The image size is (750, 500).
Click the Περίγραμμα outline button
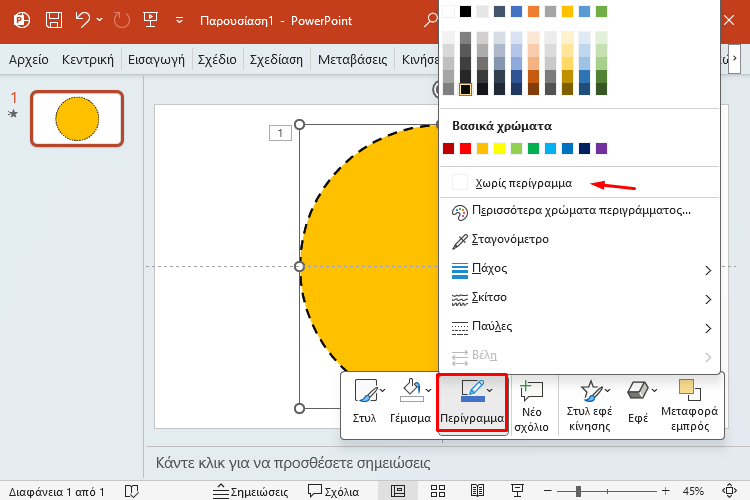[x=472, y=403]
